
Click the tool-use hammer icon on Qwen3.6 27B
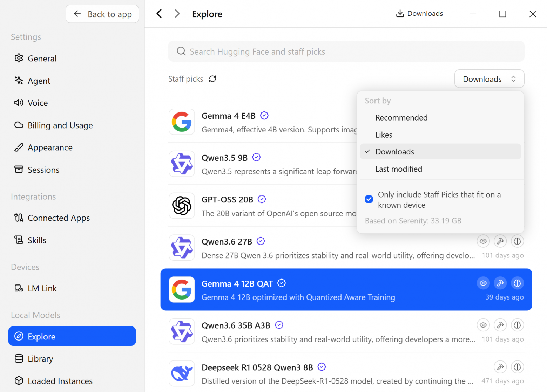(500, 241)
